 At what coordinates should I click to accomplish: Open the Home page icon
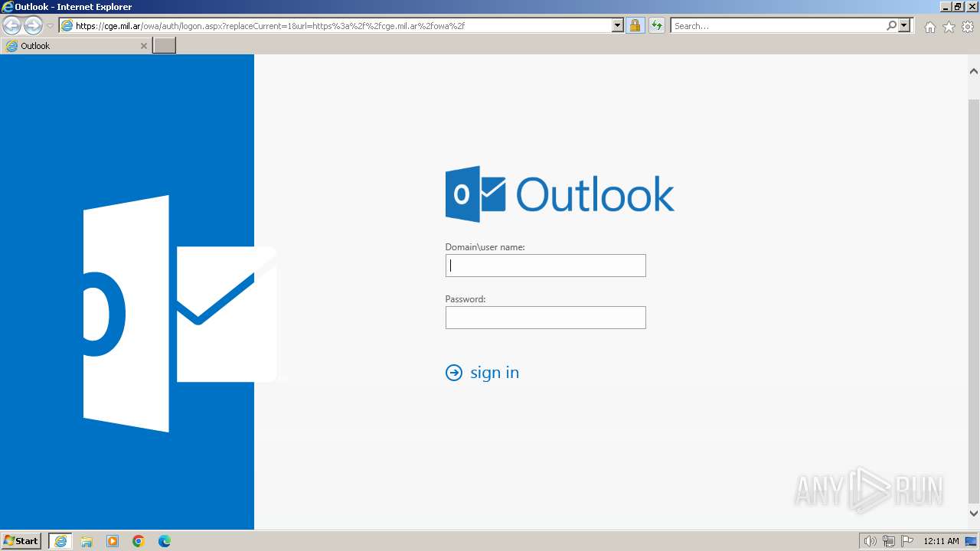coord(929,27)
